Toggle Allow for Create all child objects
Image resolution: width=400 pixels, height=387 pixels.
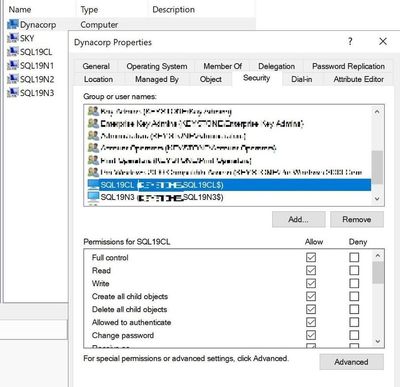click(311, 296)
